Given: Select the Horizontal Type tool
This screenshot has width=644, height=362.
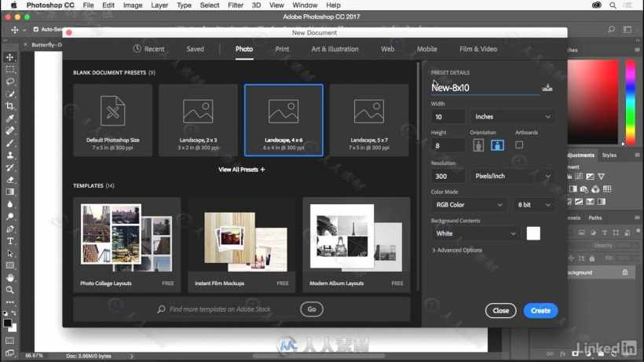Looking at the screenshot, I should click(x=10, y=241).
